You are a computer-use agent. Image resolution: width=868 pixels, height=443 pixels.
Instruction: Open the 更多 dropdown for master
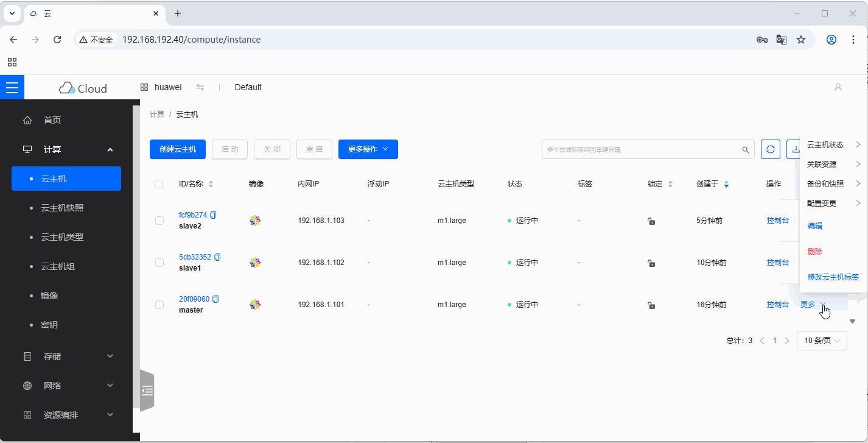(813, 305)
